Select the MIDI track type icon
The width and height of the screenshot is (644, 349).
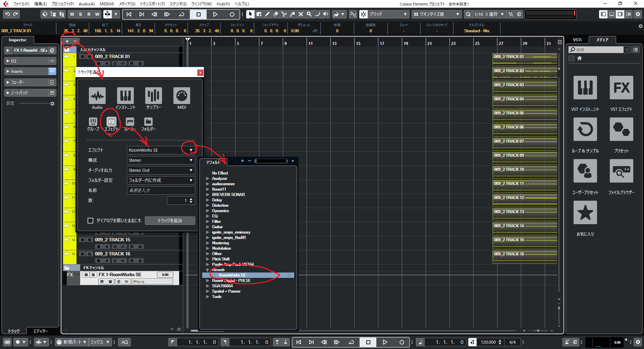pos(182,95)
